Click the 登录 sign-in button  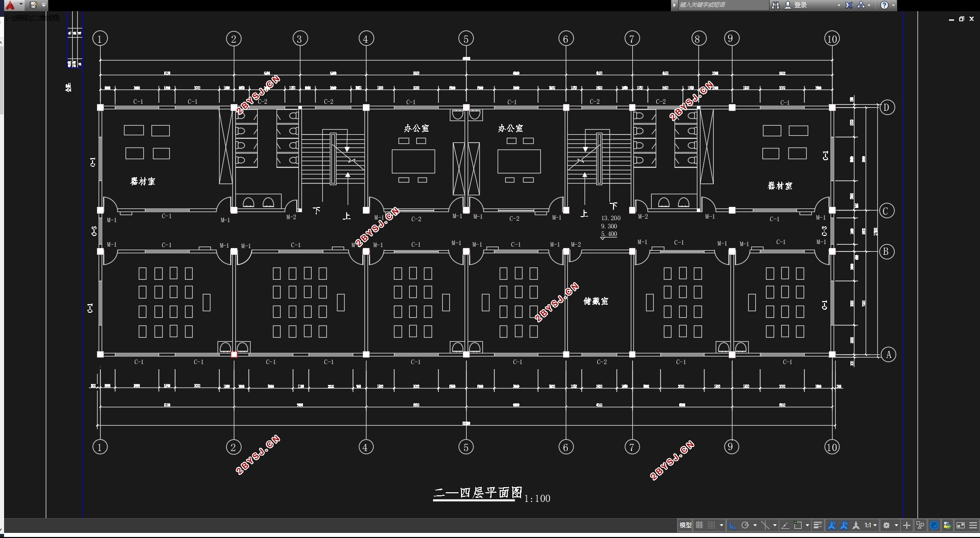(797, 5)
